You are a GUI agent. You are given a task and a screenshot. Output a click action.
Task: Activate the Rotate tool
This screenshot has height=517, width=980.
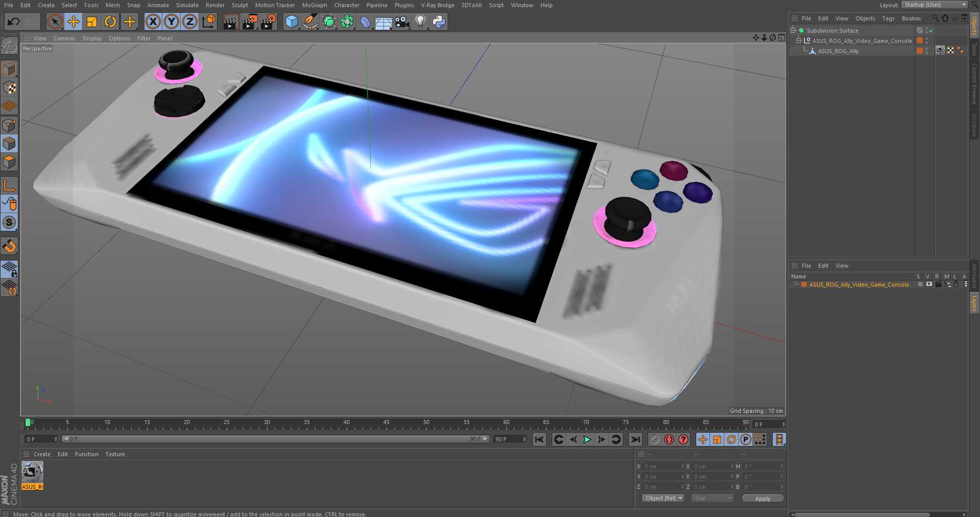pos(110,21)
